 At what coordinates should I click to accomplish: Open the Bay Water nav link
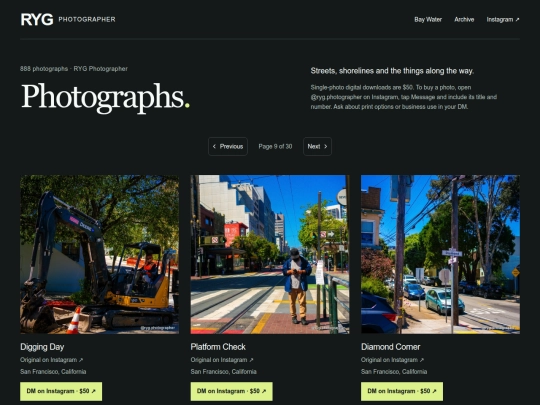pos(428,19)
